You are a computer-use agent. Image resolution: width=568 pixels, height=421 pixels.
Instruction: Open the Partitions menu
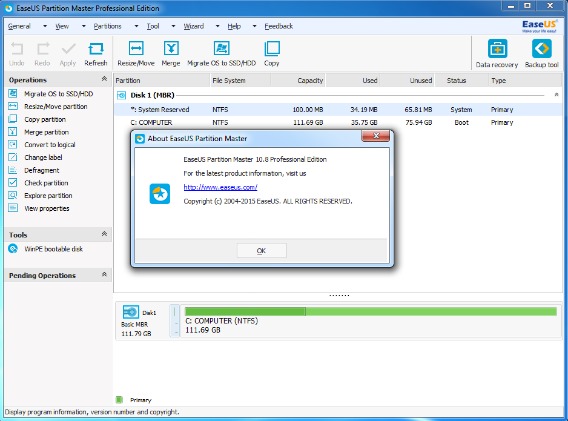coord(107,26)
